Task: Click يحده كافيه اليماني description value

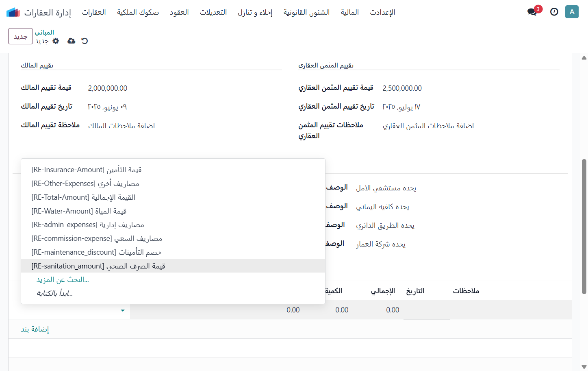Action: 383,207
